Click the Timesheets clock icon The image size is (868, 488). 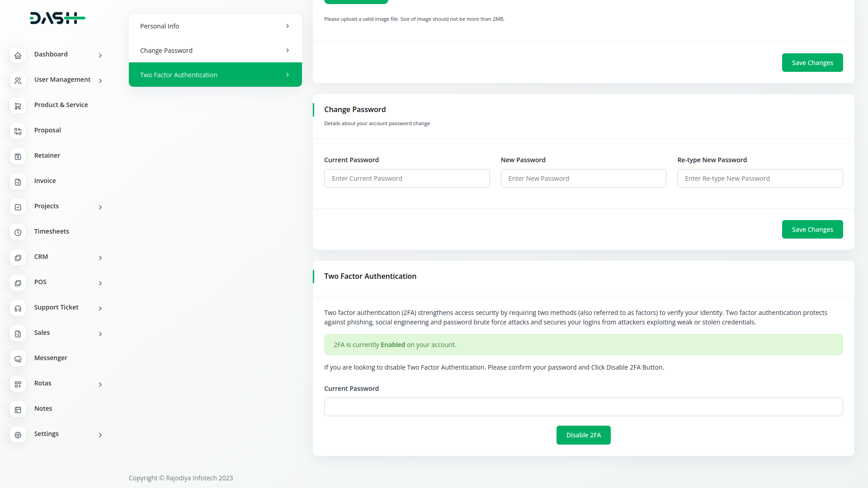tap(18, 232)
